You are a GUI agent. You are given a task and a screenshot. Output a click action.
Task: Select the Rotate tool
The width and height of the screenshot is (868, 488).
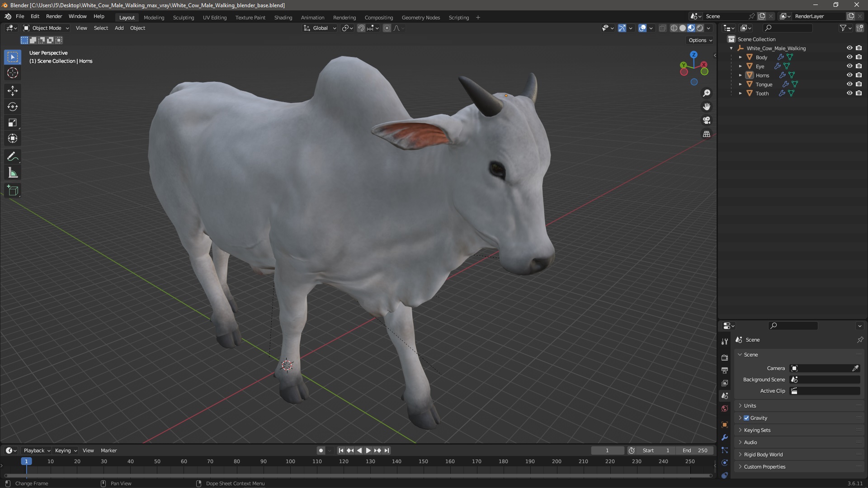click(x=13, y=107)
